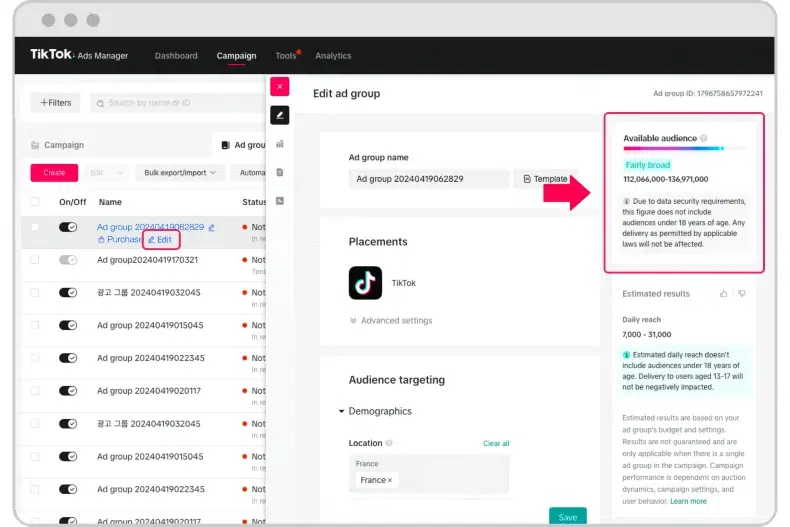
Task: Tick checkbox for Ad group 20240419062829
Action: coord(35,227)
